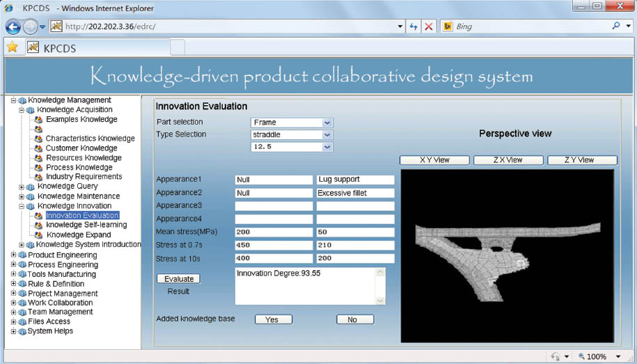The width and height of the screenshot is (637, 364).
Task: Click the Favorites star icon
Action: click(12, 48)
